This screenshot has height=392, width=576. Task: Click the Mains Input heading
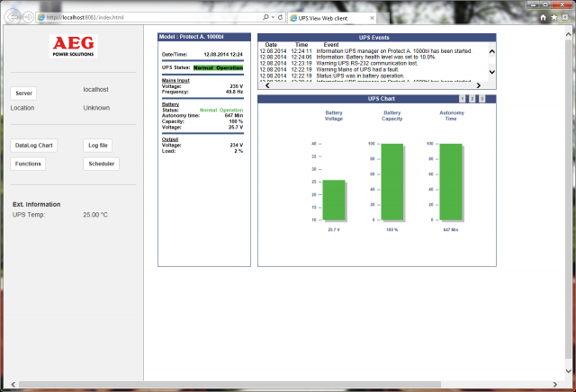click(x=175, y=80)
